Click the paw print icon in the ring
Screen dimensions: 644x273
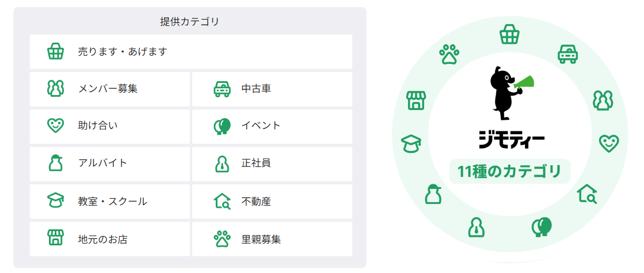(x=449, y=54)
